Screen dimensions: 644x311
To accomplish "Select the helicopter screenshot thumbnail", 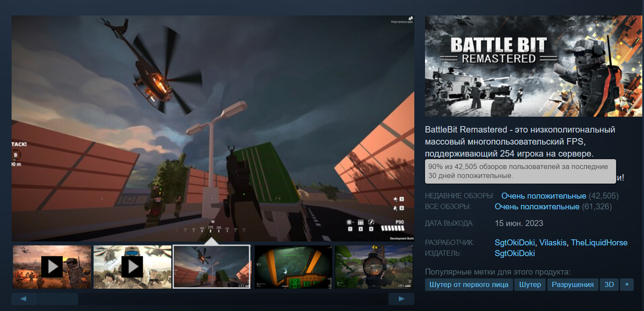I will point(212,266).
